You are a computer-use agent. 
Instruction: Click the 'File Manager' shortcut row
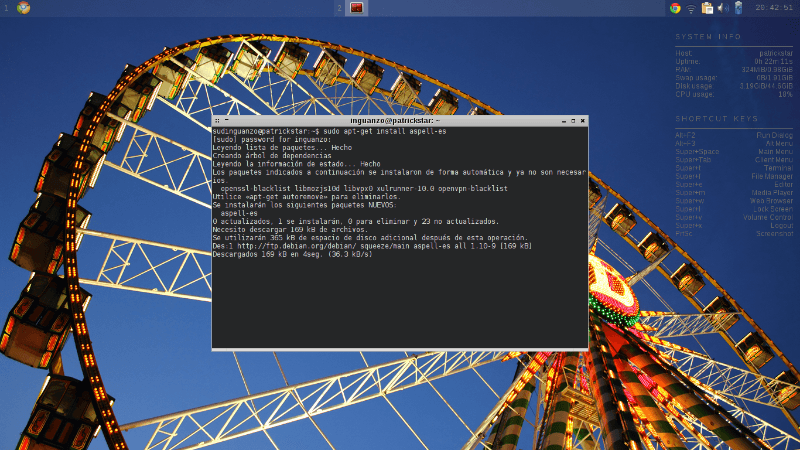click(734, 176)
